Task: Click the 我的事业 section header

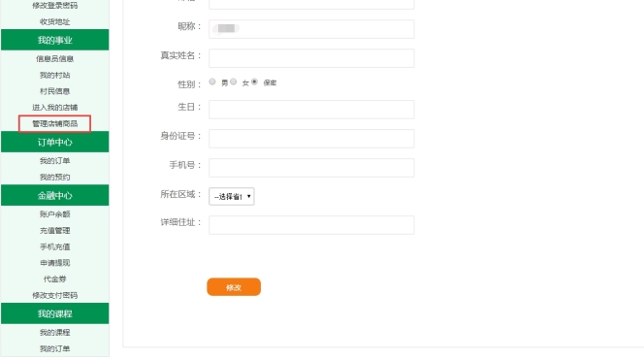Action: pos(55,40)
